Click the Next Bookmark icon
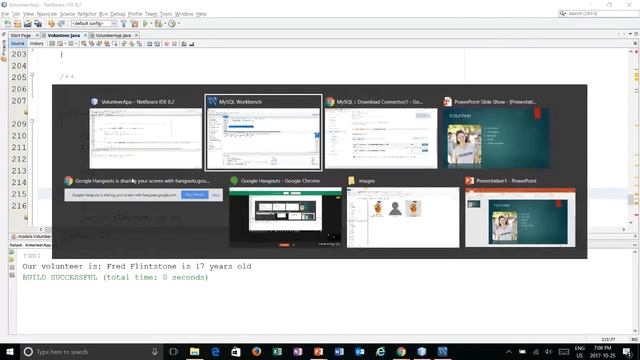 click(132, 44)
